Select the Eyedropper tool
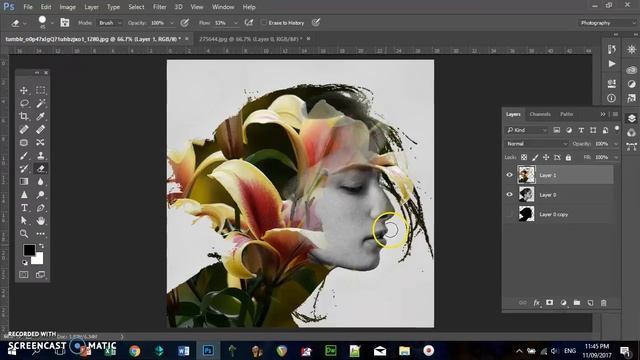 (40, 116)
